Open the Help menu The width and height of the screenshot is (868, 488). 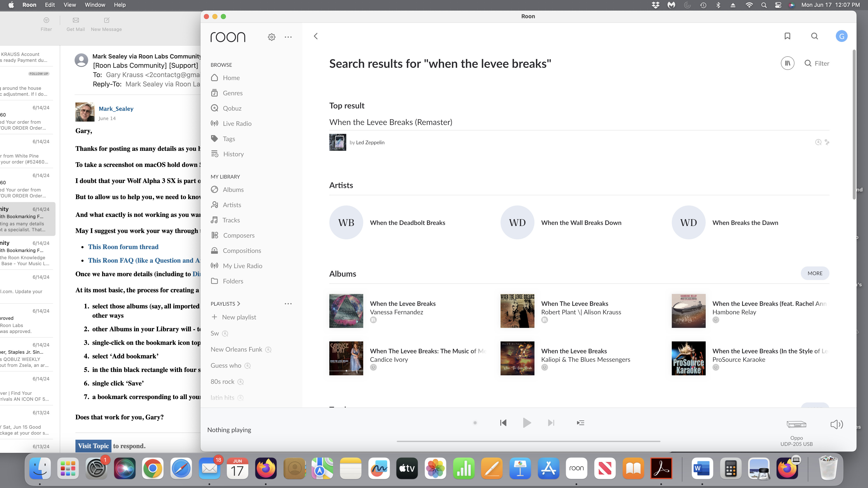coord(120,5)
